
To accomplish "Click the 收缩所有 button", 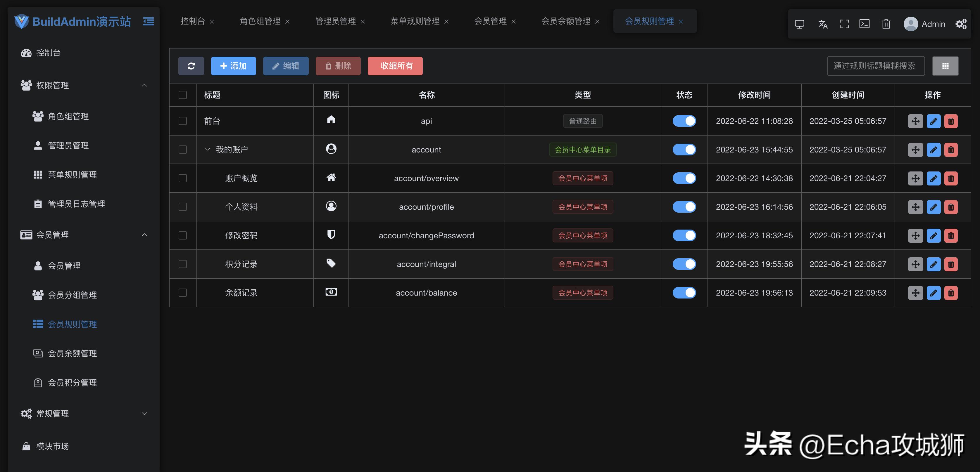I will [395, 66].
